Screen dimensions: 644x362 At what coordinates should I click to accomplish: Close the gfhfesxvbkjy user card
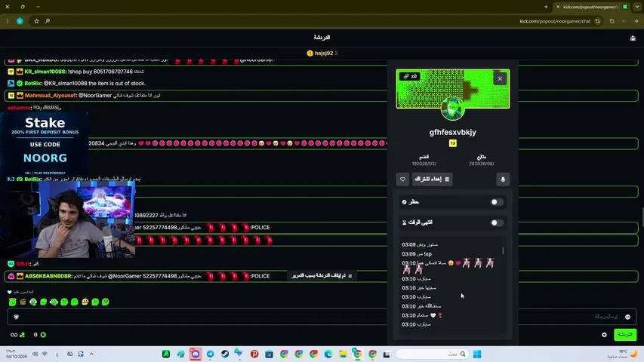500,78
